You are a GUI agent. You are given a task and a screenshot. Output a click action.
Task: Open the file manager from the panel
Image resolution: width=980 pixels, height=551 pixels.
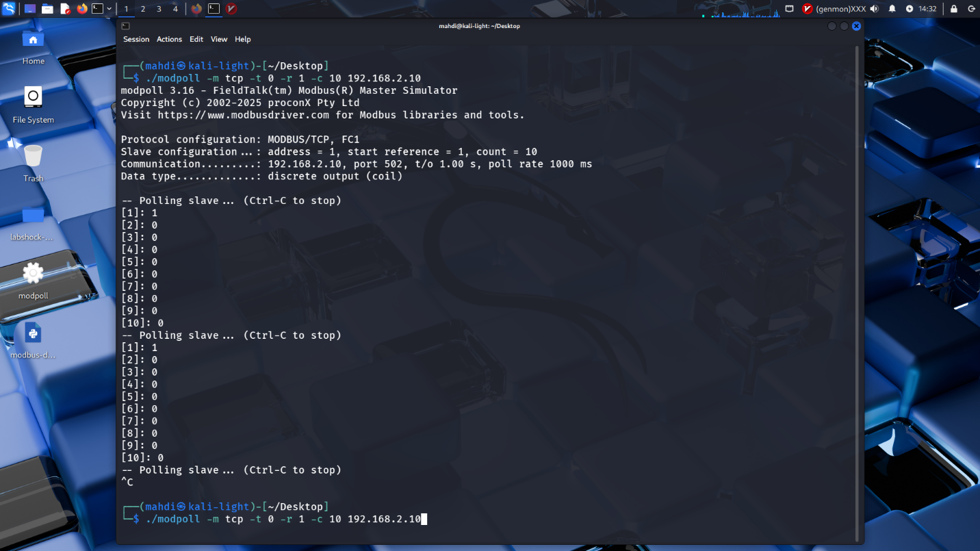47,9
